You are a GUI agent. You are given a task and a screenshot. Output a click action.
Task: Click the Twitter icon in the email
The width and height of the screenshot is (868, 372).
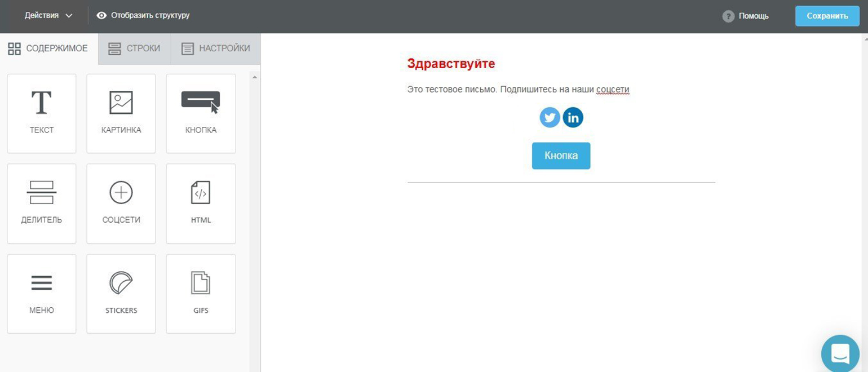point(550,118)
